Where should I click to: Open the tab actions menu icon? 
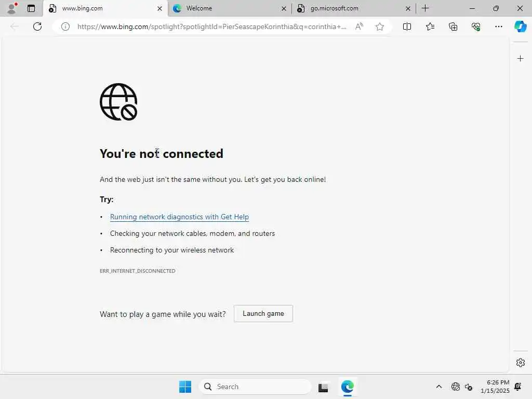click(x=31, y=8)
